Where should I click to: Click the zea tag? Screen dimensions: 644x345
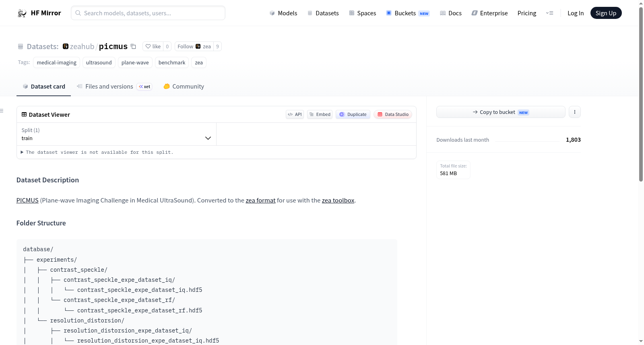[199, 62]
